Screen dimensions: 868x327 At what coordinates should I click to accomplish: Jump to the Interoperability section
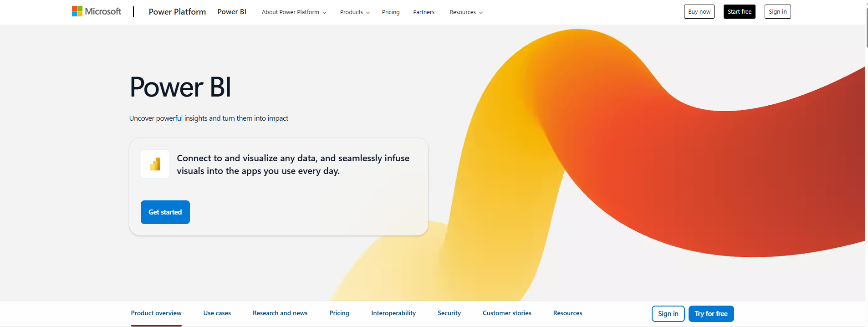click(x=393, y=313)
